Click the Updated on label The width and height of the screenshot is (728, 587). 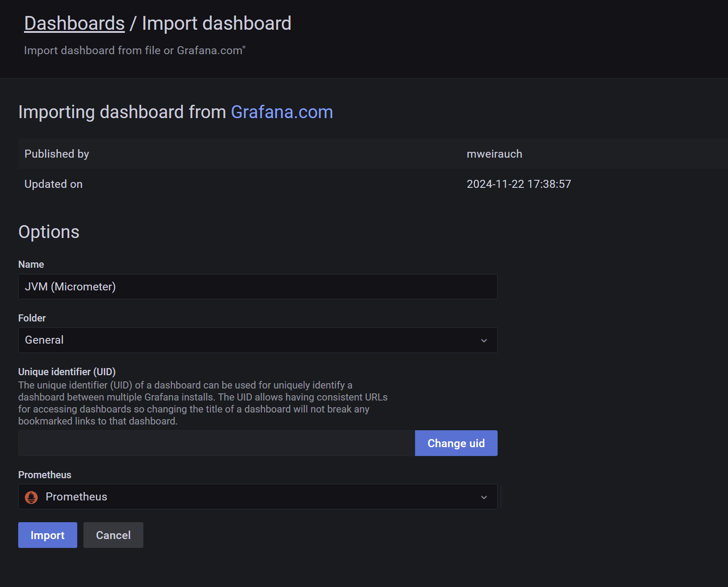pos(53,184)
